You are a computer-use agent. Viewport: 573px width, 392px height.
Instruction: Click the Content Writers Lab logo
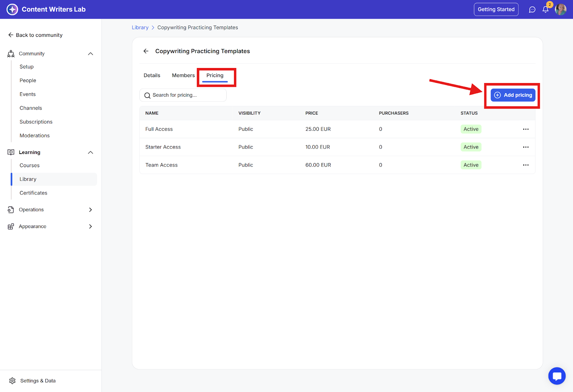tap(13, 9)
